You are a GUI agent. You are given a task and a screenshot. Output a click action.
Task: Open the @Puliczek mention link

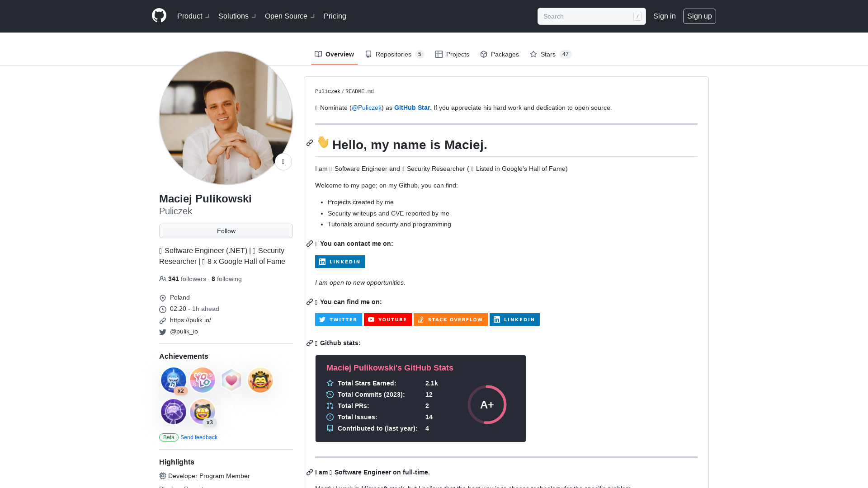tap(367, 108)
